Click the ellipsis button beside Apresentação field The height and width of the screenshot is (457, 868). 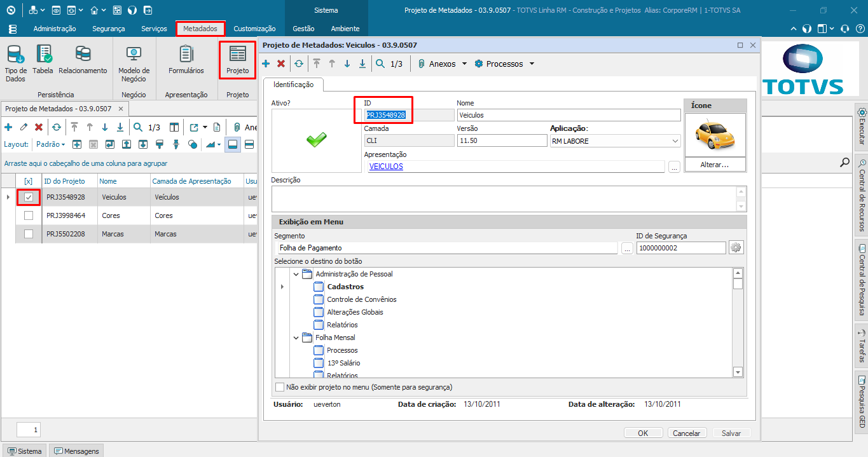pos(674,167)
